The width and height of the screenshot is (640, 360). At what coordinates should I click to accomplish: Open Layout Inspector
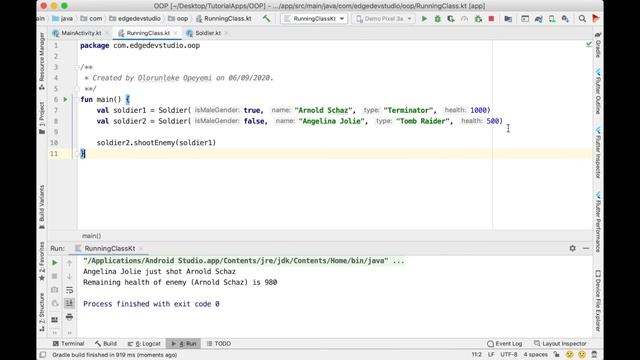(560, 344)
